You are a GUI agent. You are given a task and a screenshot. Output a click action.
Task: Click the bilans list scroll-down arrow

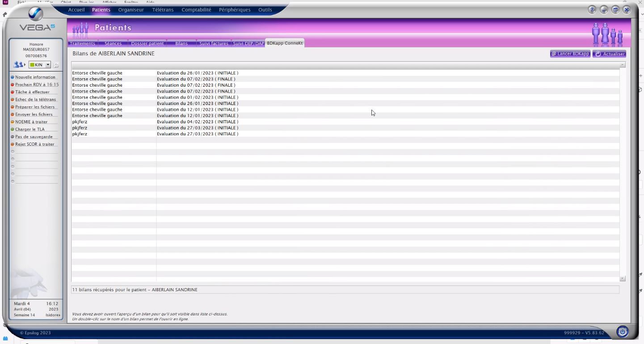coord(623,278)
